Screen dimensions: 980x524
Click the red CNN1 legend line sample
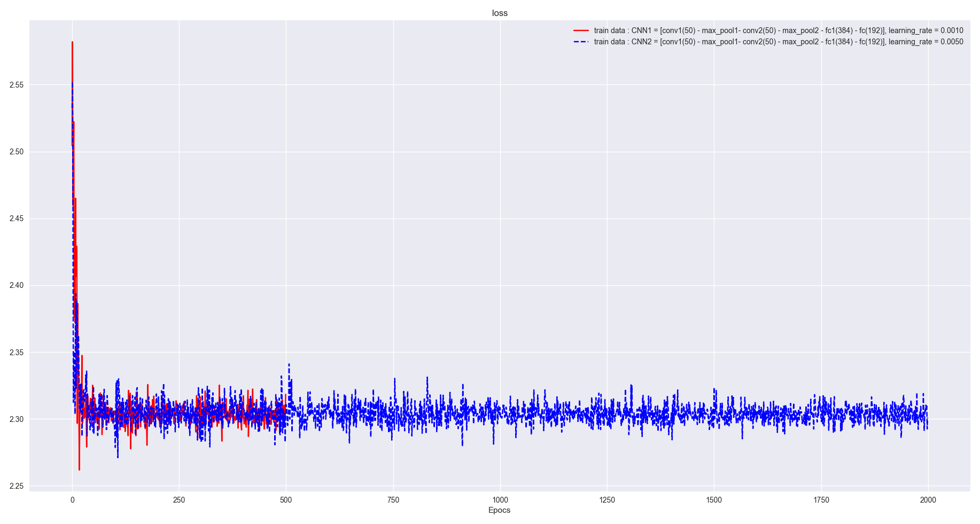pyautogui.click(x=580, y=30)
